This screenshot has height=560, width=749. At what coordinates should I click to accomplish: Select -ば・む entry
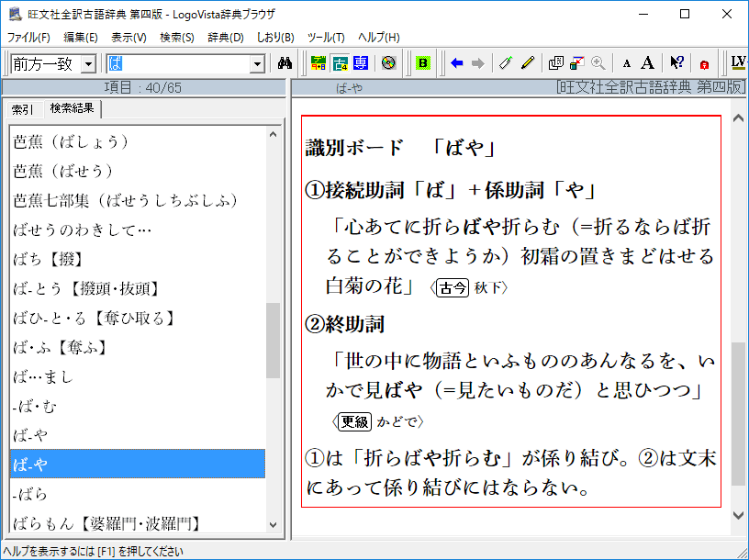(138, 406)
